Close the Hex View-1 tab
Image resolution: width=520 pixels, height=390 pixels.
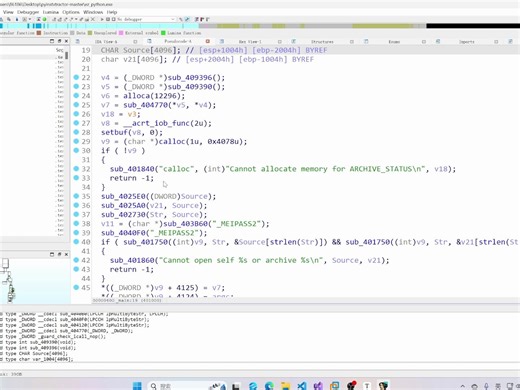point(280,42)
